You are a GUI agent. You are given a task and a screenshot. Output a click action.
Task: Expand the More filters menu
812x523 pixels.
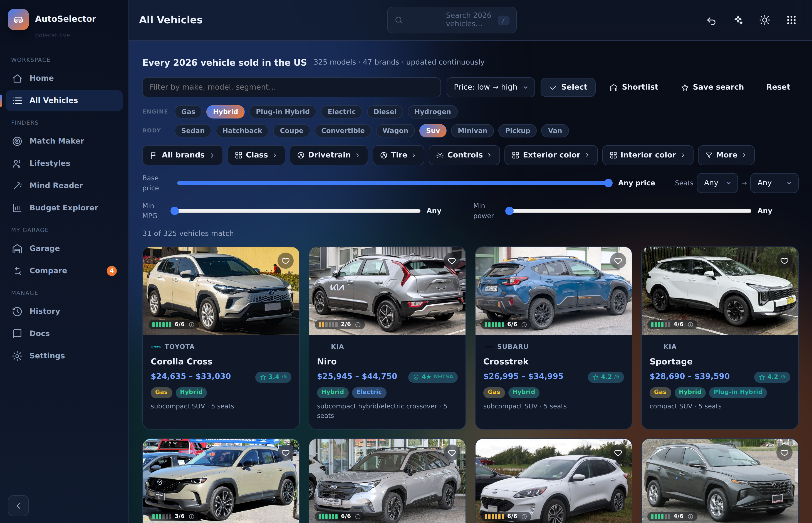pyautogui.click(x=726, y=155)
